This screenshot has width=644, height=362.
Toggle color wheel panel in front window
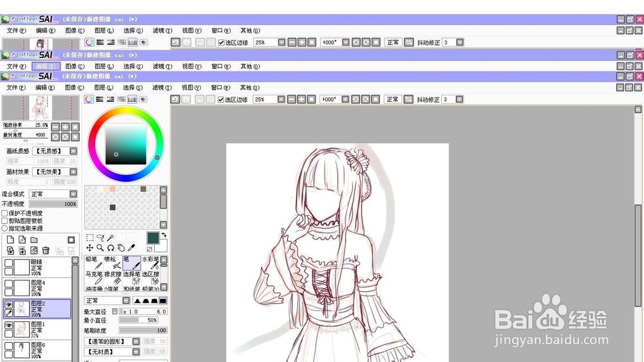click(x=89, y=99)
